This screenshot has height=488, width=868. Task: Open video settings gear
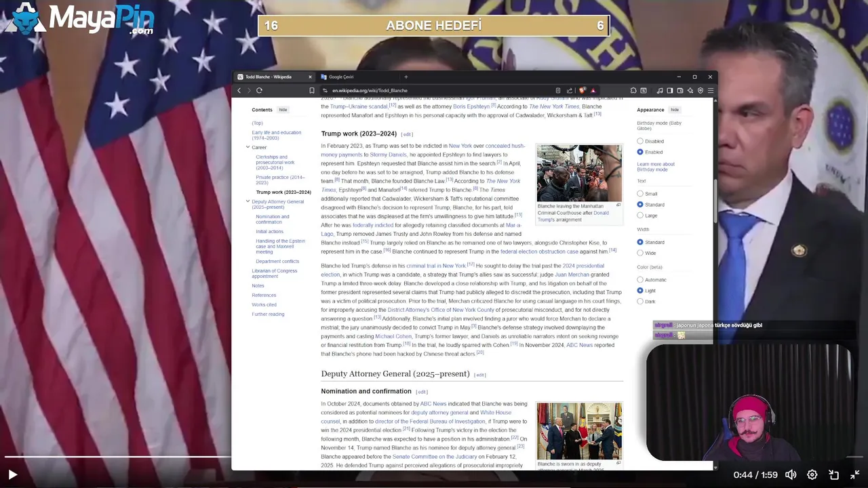pyautogui.click(x=812, y=475)
